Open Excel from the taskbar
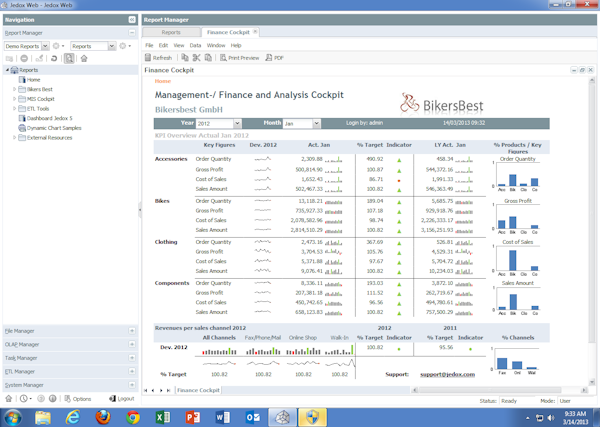Viewport: 600px width, 427px height. click(163, 417)
